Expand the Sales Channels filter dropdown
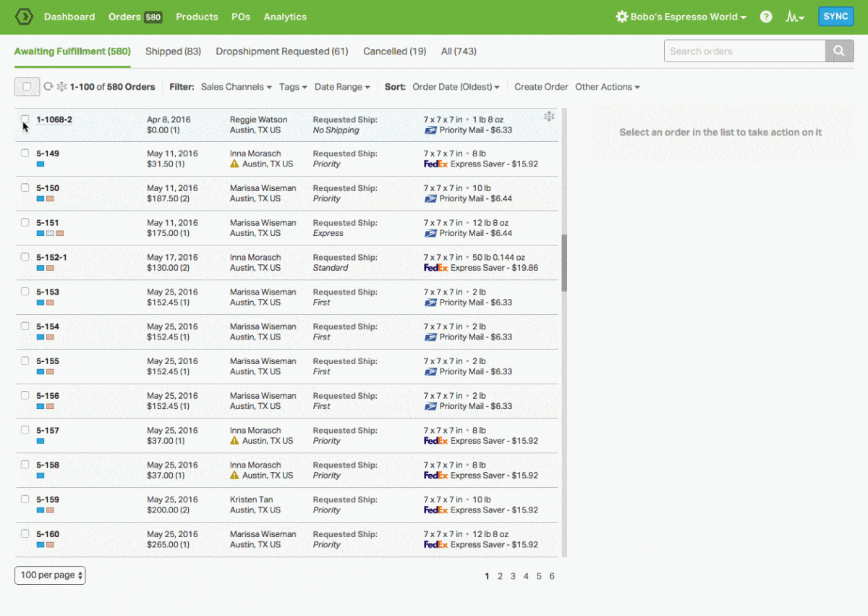The width and height of the screenshot is (868, 616). [236, 87]
